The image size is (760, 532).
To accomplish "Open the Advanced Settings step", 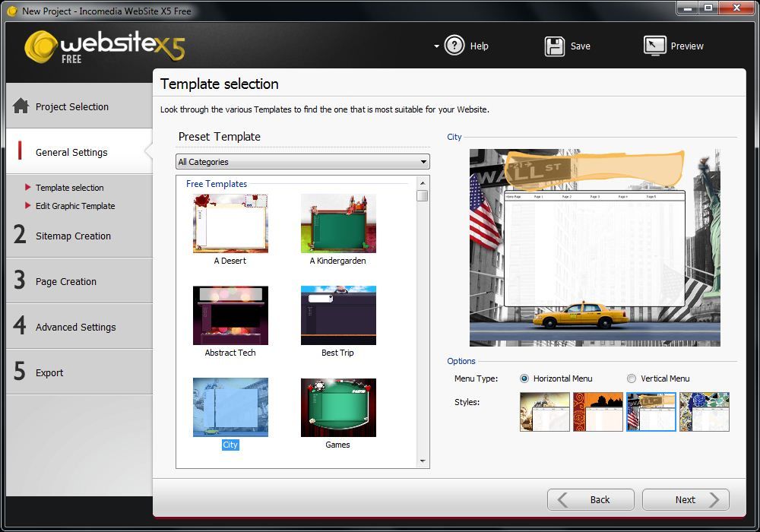I will click(x=75, y=327).
